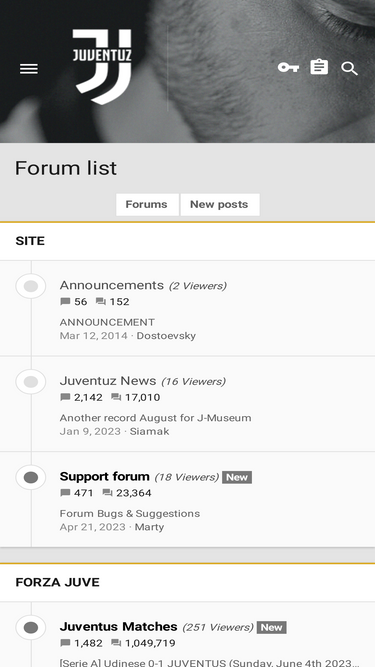Open search with magnifier icon
Screen dimensions: 375x667
349,68
